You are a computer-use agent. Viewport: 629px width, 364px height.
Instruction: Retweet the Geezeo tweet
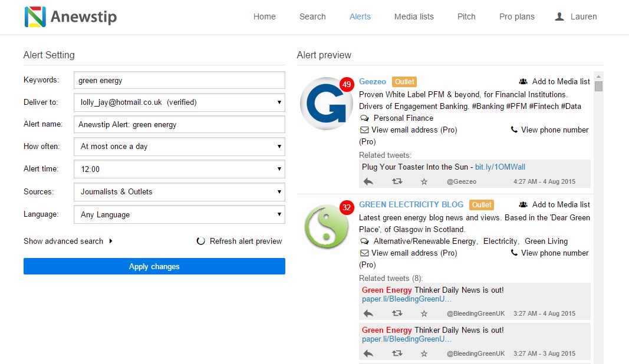pos(397,181)
